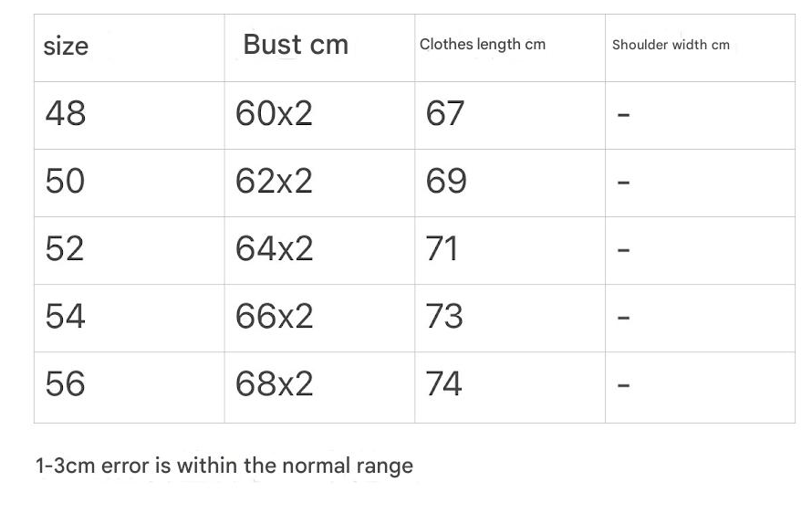Select the 60x2 bust value

[274, 113]
